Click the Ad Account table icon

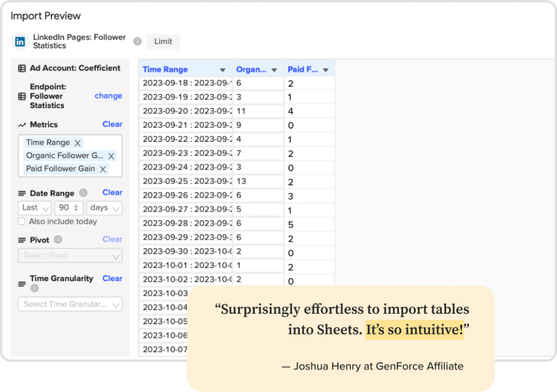pos(22,68)
